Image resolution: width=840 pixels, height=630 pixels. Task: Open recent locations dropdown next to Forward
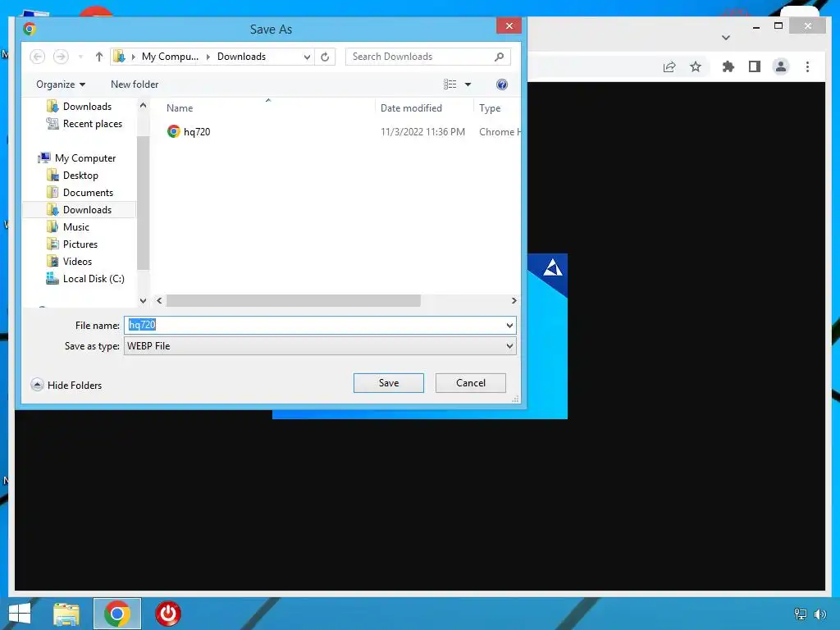point(81,57)
